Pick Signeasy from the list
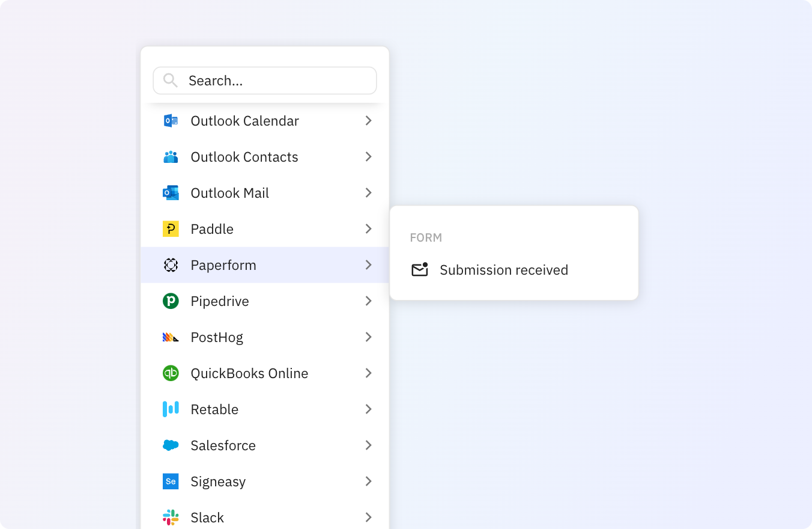The image size is (812, 529). pos(265,482)
